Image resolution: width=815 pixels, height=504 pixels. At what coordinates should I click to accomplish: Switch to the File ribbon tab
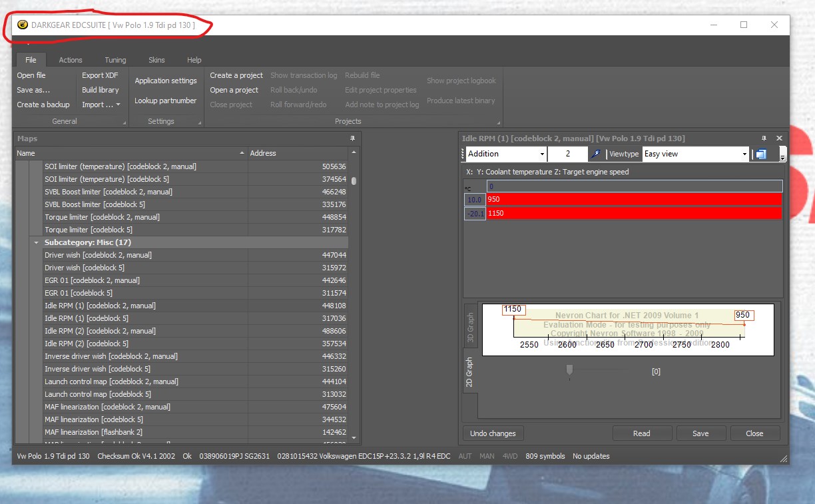[x=31, y=60]
